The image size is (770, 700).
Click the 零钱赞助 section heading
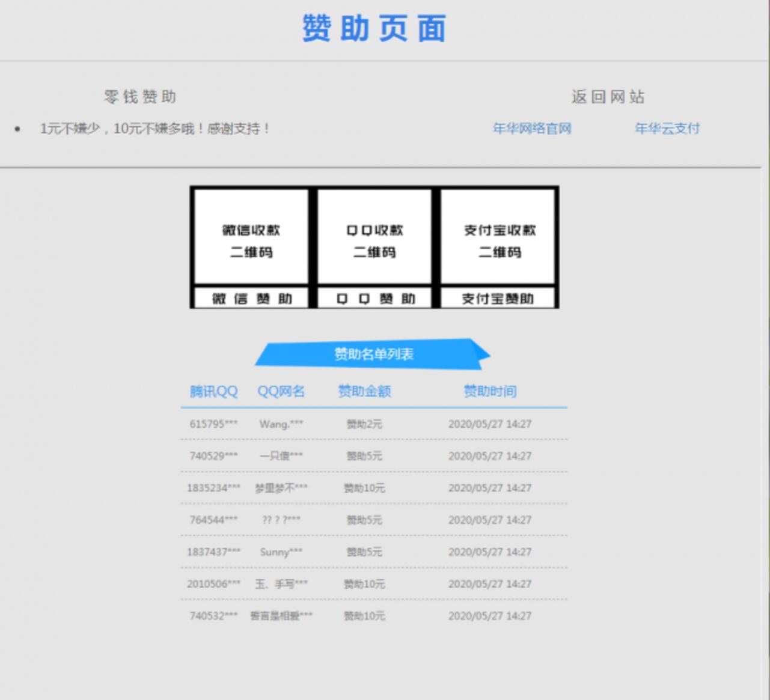(140, 97)
